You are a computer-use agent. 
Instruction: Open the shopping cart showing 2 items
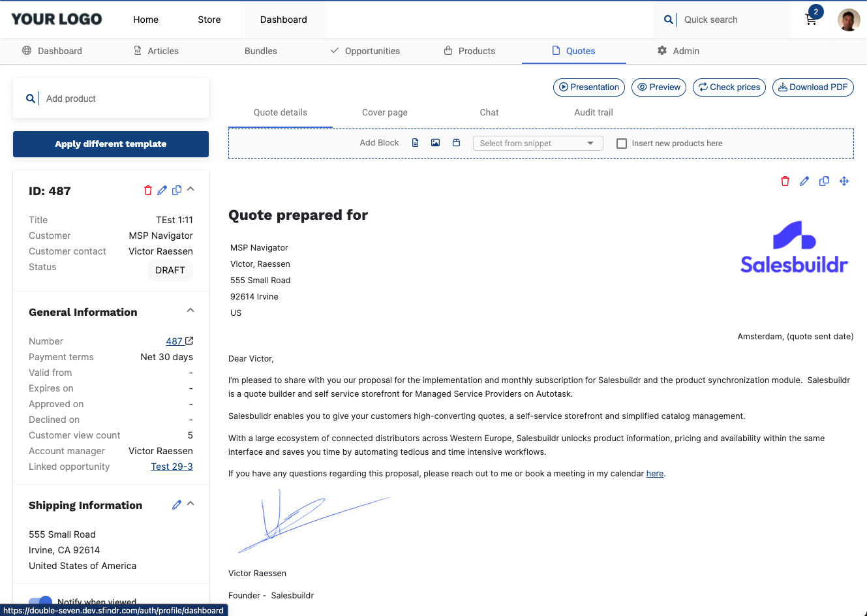(810, 20)
